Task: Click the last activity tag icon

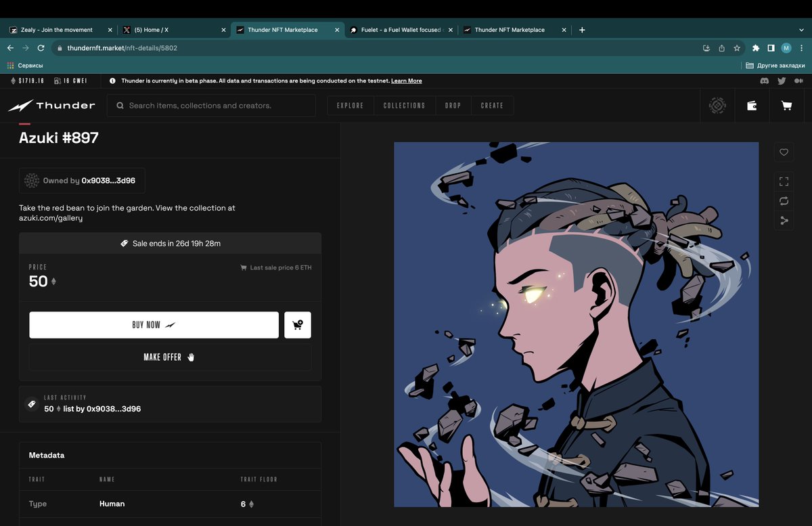Action: (31, 404)
